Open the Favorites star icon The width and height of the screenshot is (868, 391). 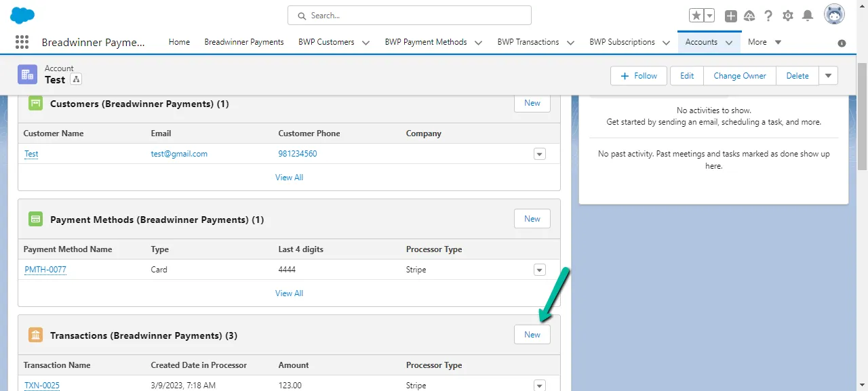696,16
